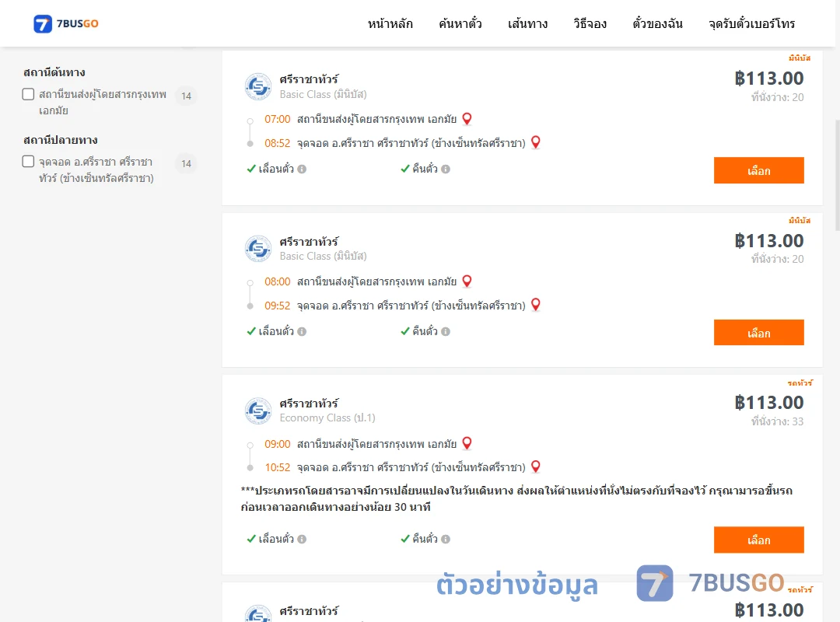Select the 08:00 trip with เลือก button

click(758, 333)
